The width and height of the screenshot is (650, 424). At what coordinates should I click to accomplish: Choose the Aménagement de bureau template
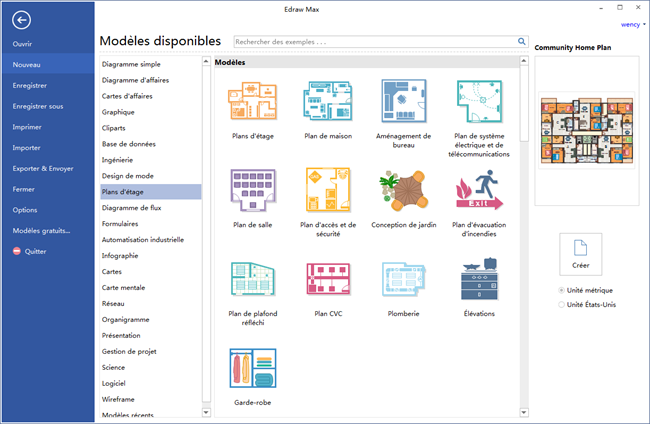coord(403,101)
